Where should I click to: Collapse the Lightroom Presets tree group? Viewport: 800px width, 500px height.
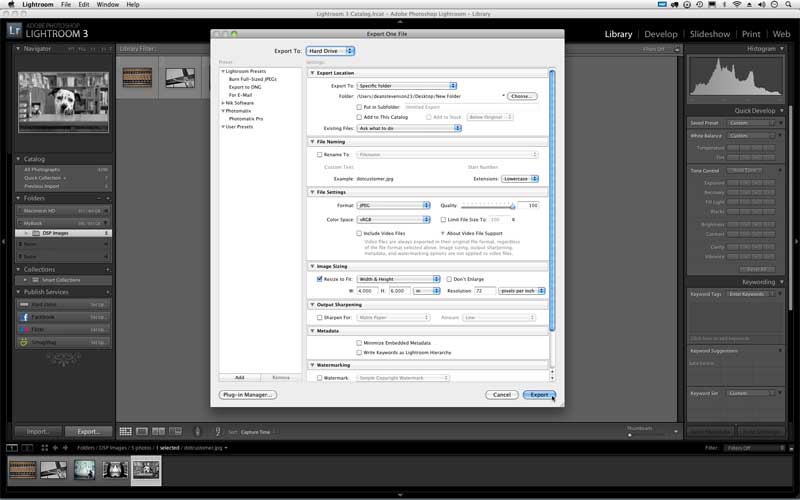tap(223, 72)
